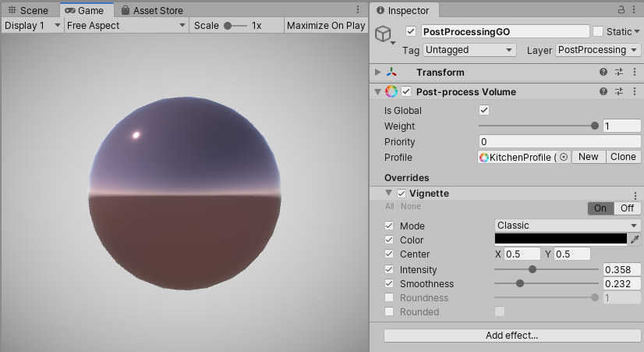The image size is (644, 352).
Task: Switch to the Scene tab
Action: (28, 11)
